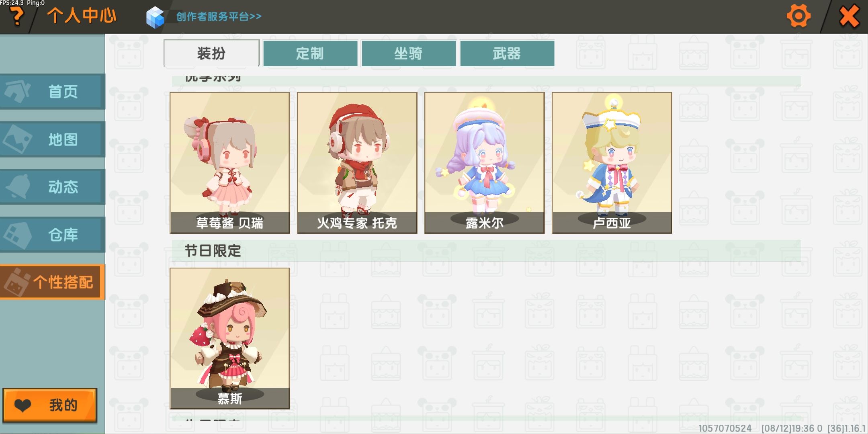Switch to the 坐骑 tab

click(x=409, y=53)
